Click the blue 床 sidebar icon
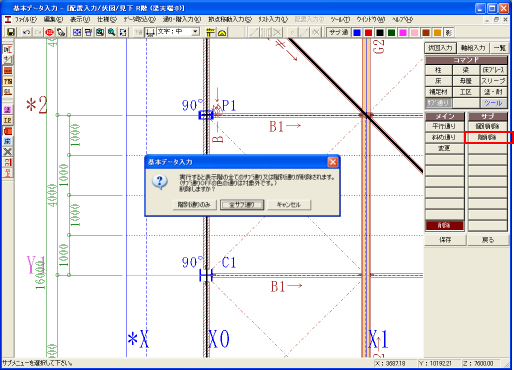This screenshot has height=370, width=514. (8, 141)
